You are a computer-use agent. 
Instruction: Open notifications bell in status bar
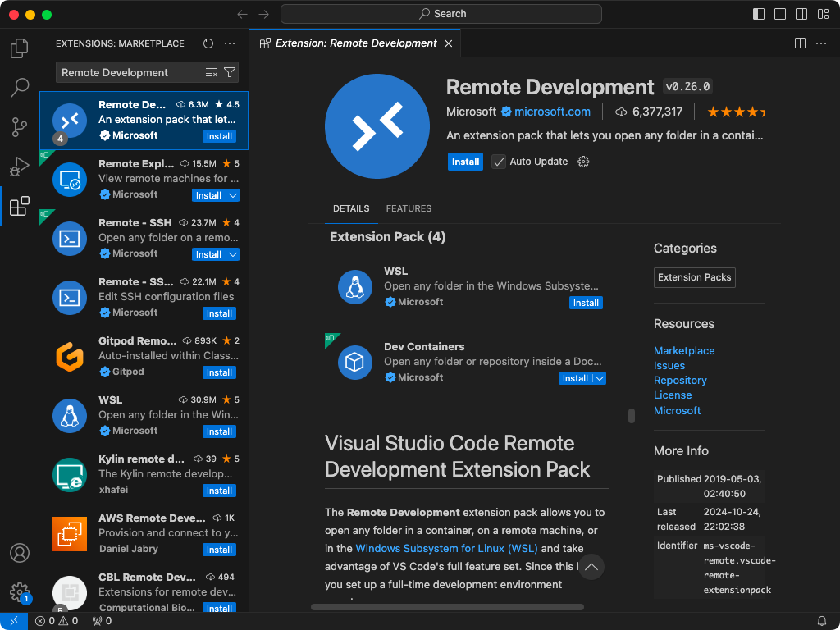(822, 621)
